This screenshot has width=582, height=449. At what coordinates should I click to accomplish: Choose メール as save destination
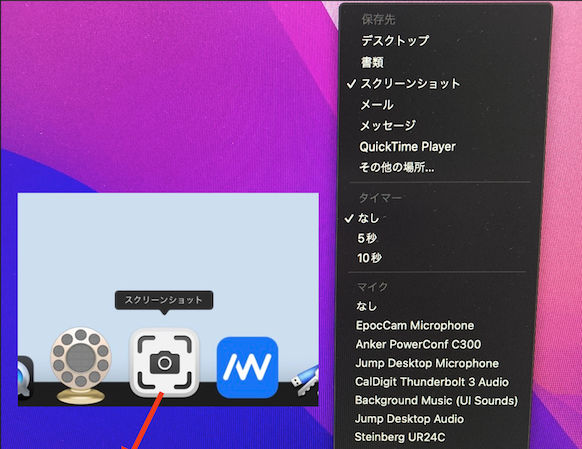(377, 105)
